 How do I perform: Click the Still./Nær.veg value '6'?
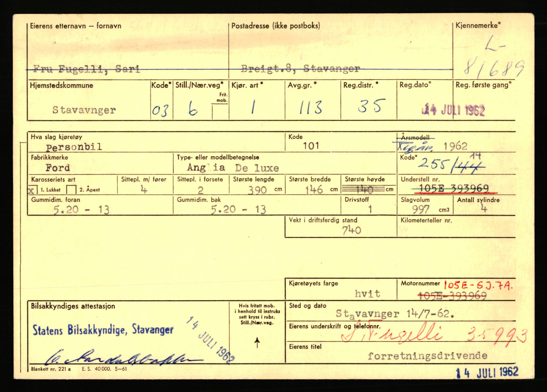[192, 109]
